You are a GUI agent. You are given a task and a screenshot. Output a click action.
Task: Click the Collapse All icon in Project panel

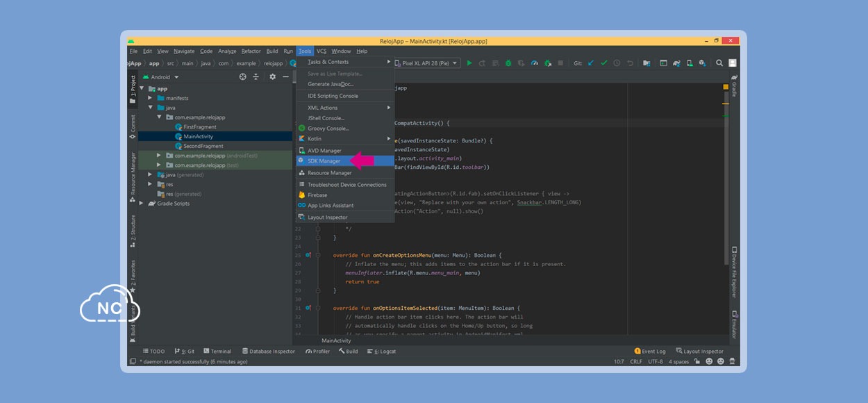tap(256, 77)
